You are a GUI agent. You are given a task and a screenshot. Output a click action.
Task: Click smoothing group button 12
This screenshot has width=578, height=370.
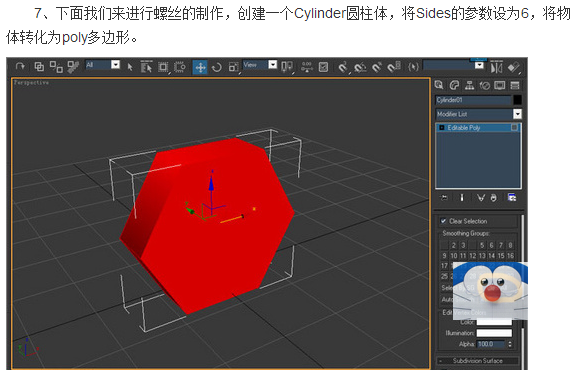click(473, 256)
